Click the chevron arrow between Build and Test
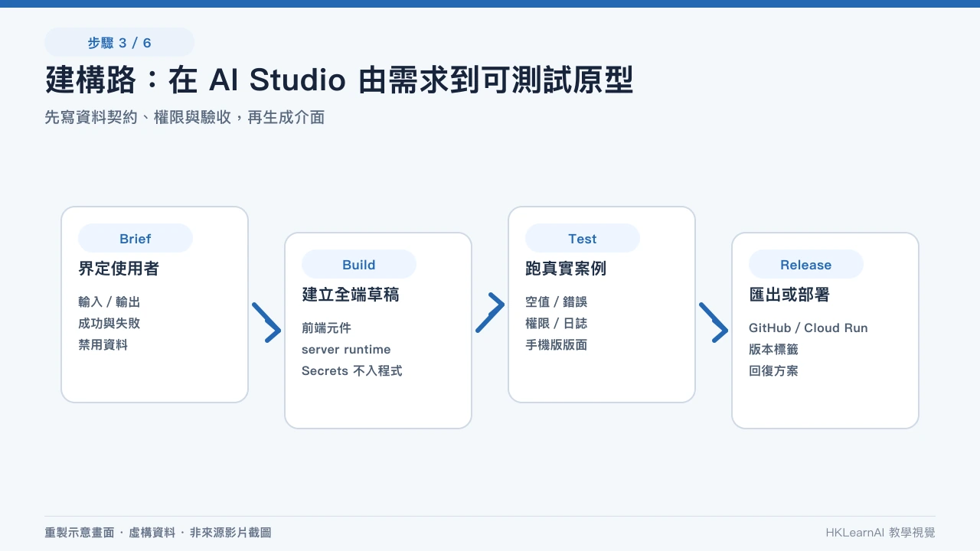Image resolution: width=980 pixels, height=551 pixels. pos(490,312)
